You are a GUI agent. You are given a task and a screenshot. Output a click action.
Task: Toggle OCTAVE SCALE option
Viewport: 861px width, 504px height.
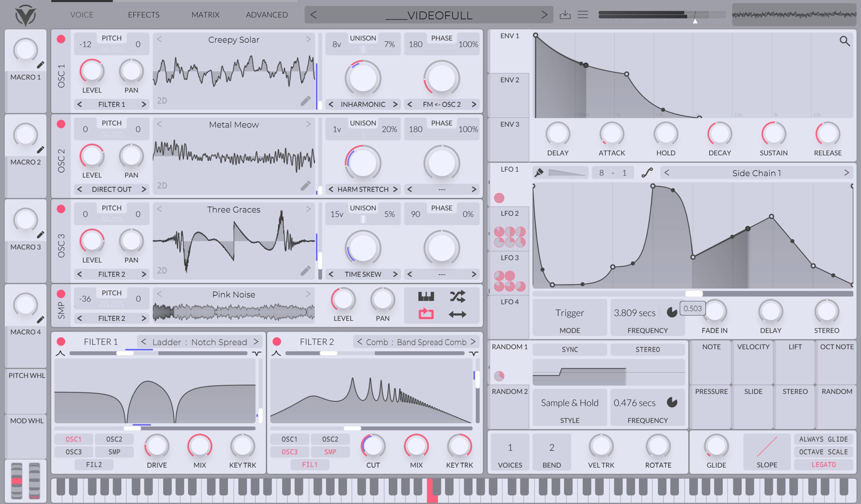pos(823,452)
